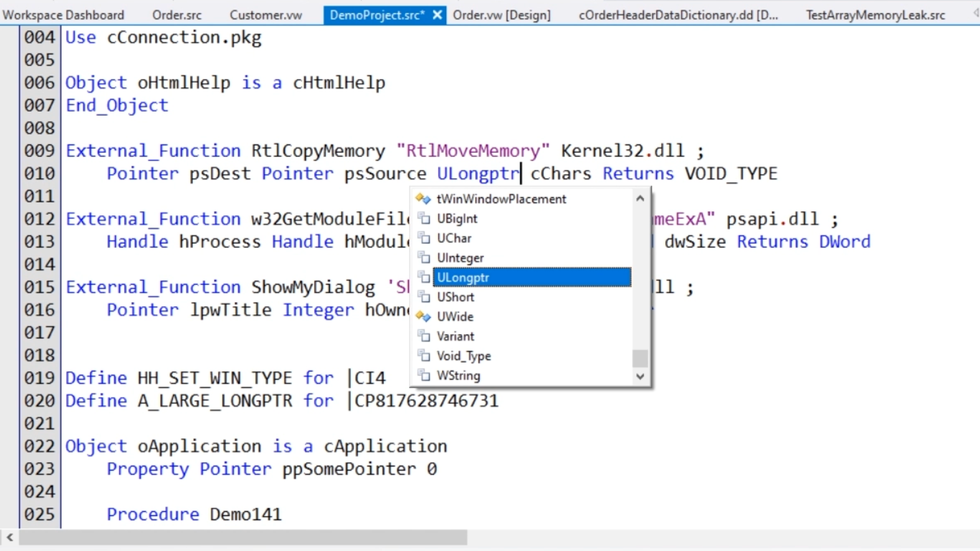Click the UWide struct icon
Image resolution: width=980 pixels, height=551 pixels.
(423, 317)
